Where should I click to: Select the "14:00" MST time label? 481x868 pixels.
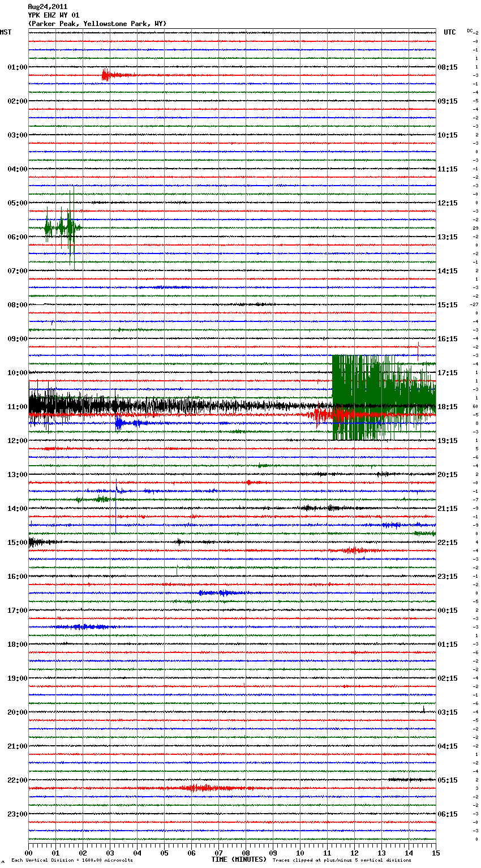[x=17, y=509]
